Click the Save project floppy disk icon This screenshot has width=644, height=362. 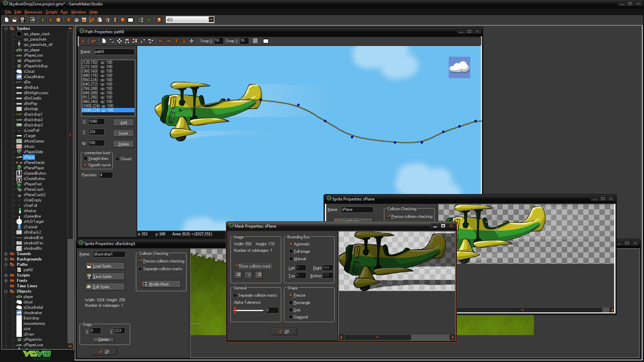coord(22,20)
